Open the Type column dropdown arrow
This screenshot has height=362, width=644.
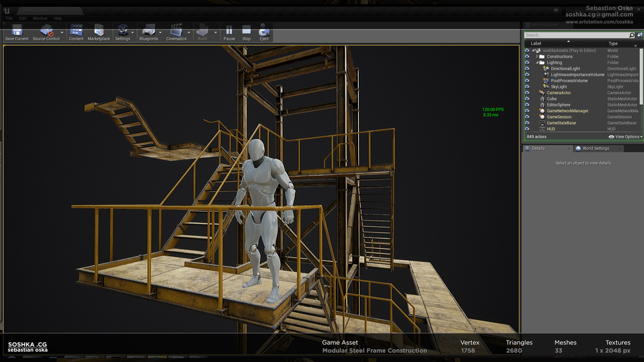tap(636, 45)
